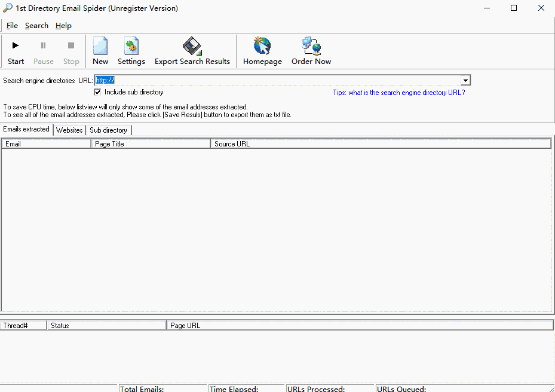This screenshot has height=392, width=555.
Task: Select the Emails extracted tab
Action: pyautogui.click(x=27, y=129)
